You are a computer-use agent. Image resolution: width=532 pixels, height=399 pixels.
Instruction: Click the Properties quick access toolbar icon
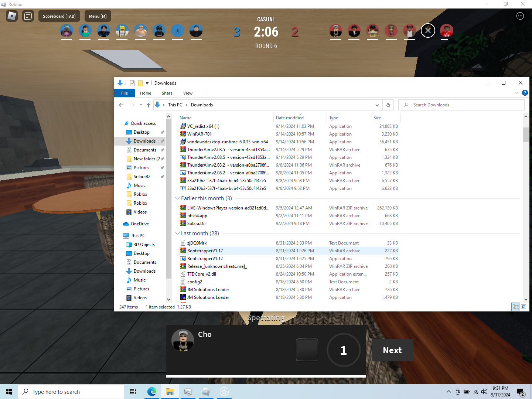(x=132, y=83)
